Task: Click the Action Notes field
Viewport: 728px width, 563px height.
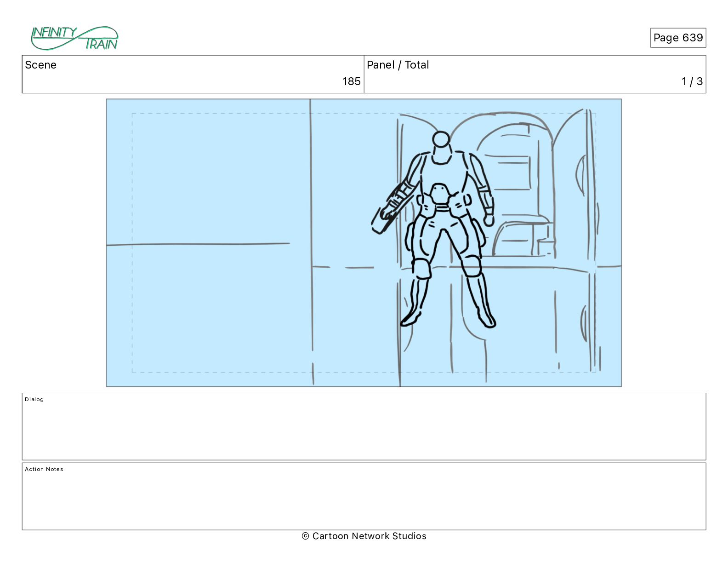Action: tap(364, 496)
